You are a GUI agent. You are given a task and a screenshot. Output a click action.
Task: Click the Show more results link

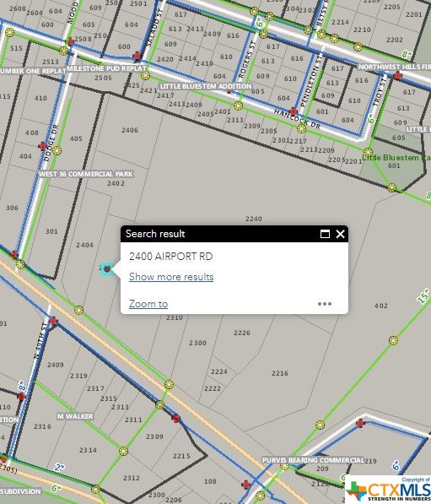point(171,277)
